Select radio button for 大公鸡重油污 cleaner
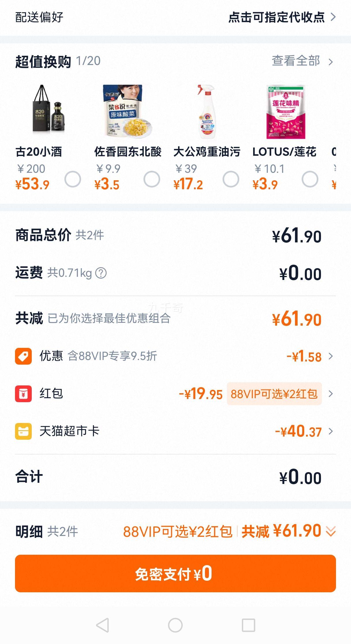The height and width of the screenshot is (644, 351). click(x=231, y=179)
